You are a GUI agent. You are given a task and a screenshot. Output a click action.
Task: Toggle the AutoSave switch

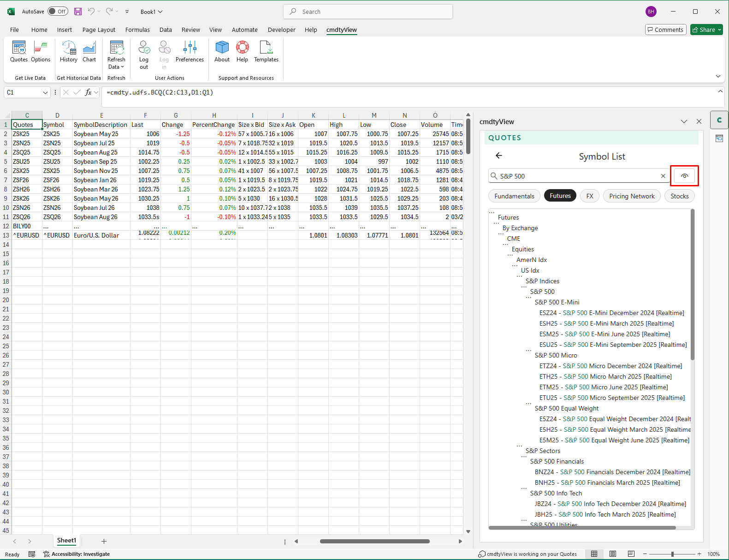click(58, 12)
